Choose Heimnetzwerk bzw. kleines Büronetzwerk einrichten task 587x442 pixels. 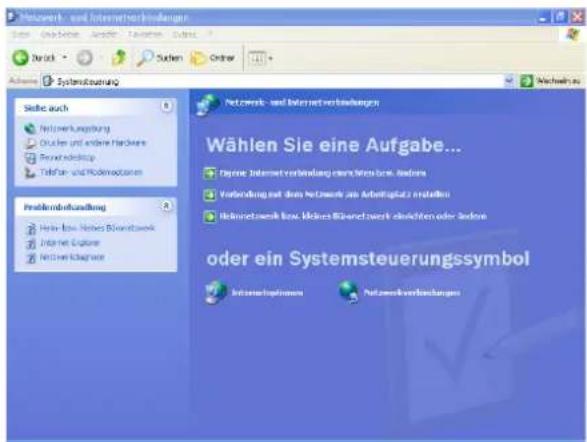353,216
